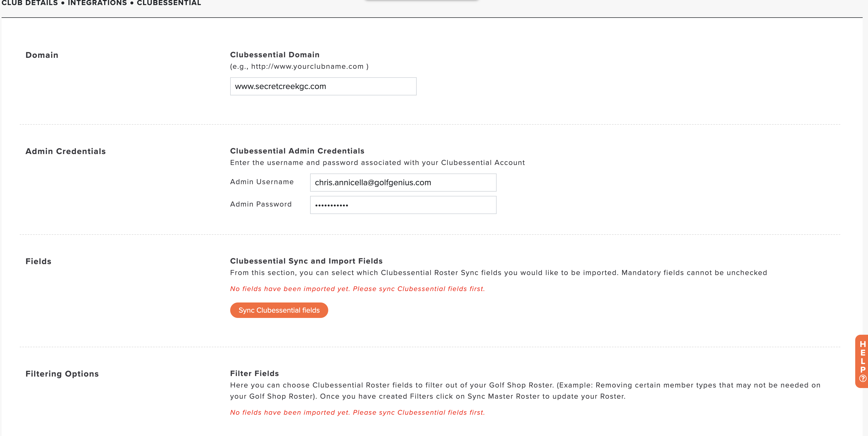Click the example URL hint text
This screenshot has height=436, width=868.
click(x=299, y=66)
